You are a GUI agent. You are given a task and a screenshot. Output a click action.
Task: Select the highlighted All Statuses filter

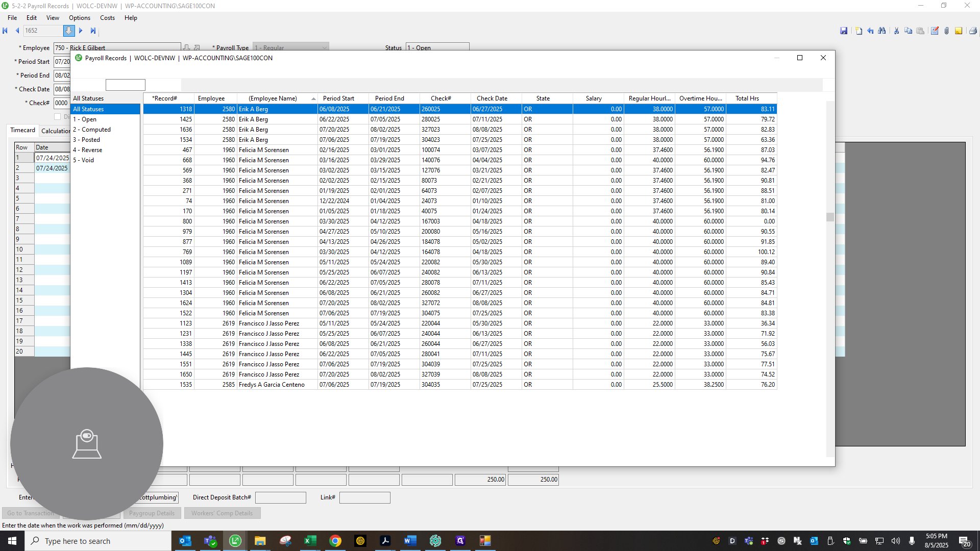(105, 109)
